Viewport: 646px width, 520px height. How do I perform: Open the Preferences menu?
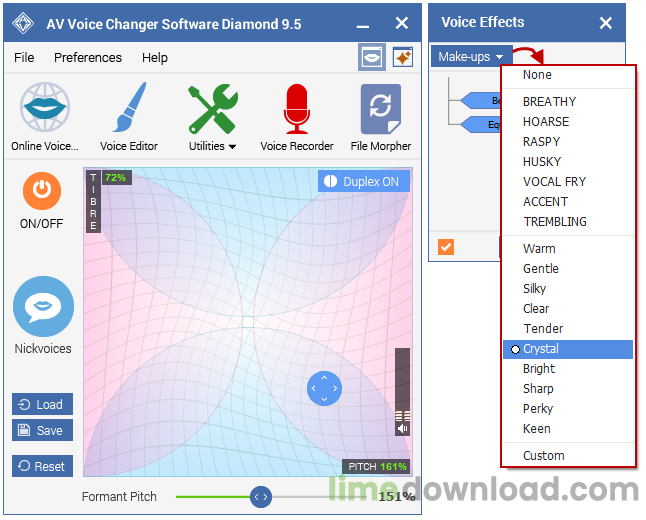pyautogui.click(x=88, y=58)
